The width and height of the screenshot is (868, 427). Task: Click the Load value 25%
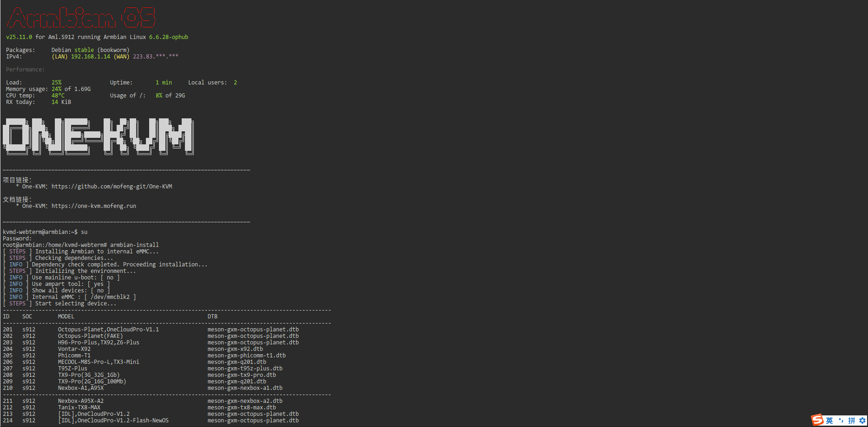coord(56,83)
